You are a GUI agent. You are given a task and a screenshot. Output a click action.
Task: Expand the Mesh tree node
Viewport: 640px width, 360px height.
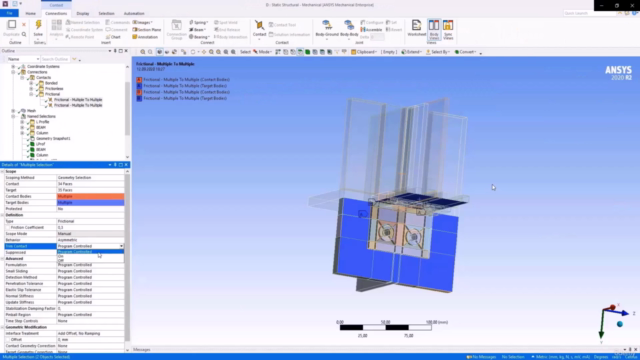(13, 111)
